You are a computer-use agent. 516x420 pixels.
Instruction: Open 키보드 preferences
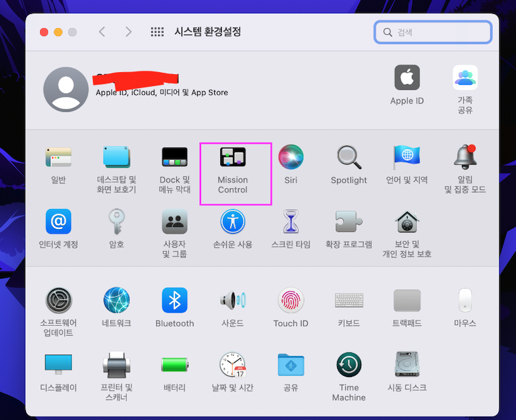coord(349,300)
